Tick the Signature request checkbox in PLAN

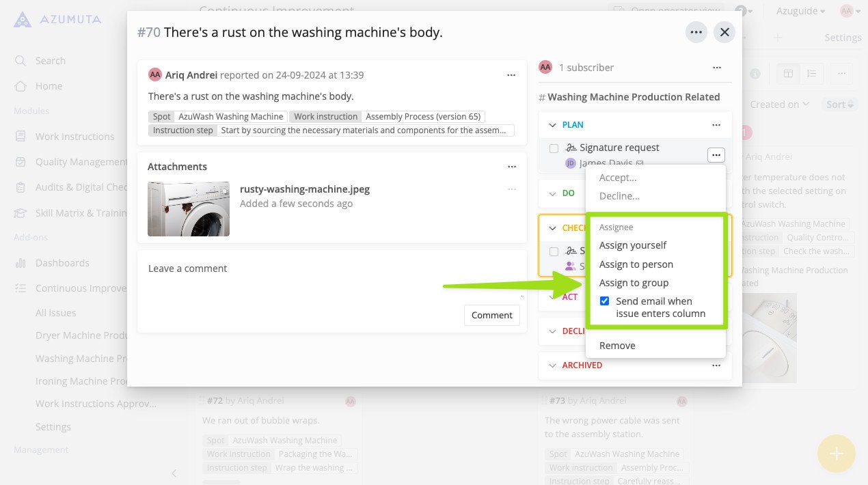coord(554,148)
